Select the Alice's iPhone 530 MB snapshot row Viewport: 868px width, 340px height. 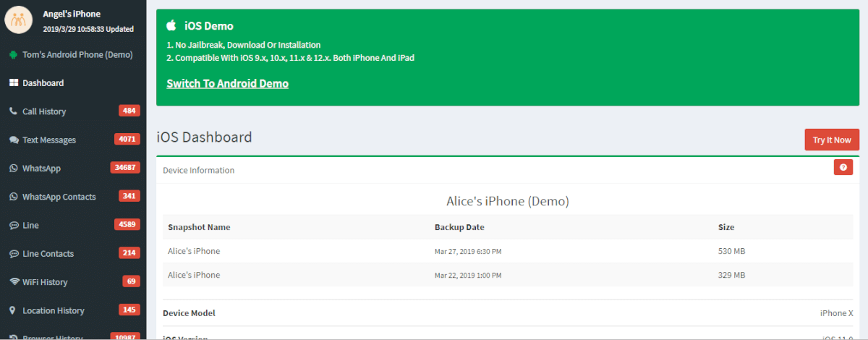click(x=507, y=251)
